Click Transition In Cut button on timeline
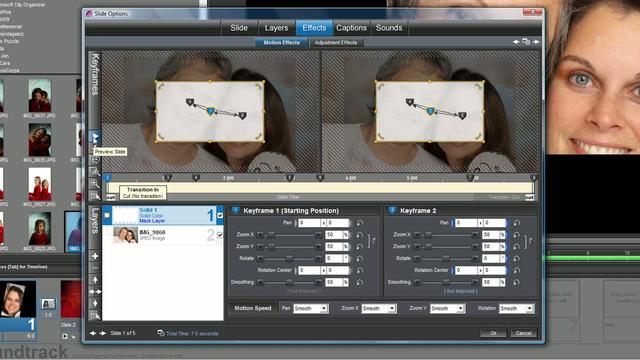The height and width of the screenshot is (360, 640). pos(111,197)
